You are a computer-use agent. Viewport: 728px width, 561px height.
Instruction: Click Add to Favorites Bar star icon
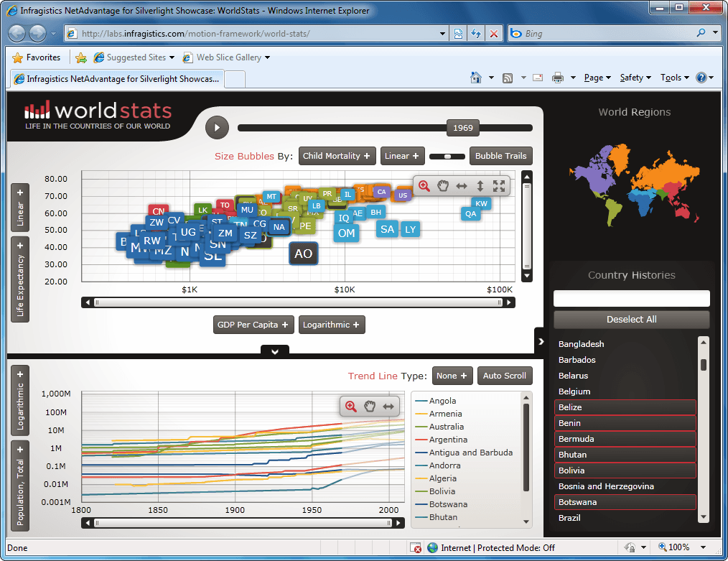pyautogui.click(x=81, y=57)
